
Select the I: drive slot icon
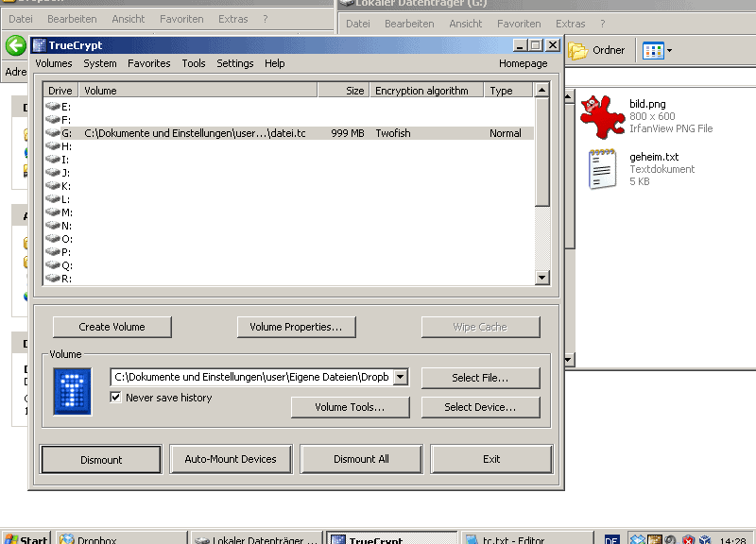point(53,159)
